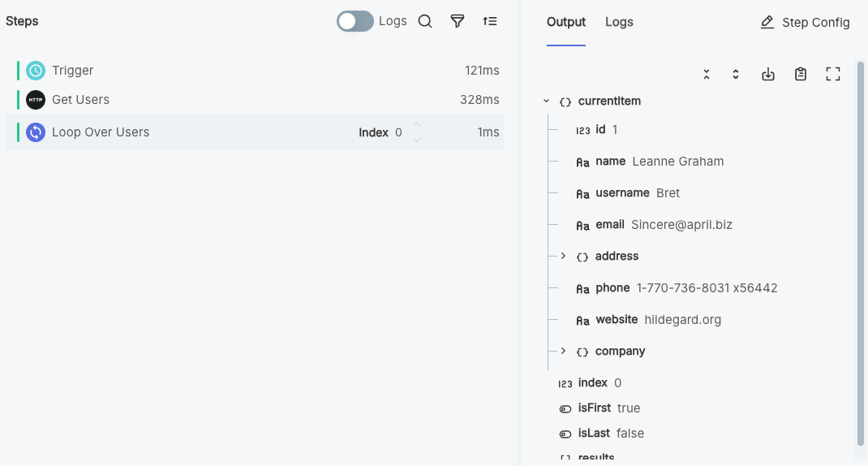Open output in fullscreen view

pyautogui.click(x=833, y=75)
